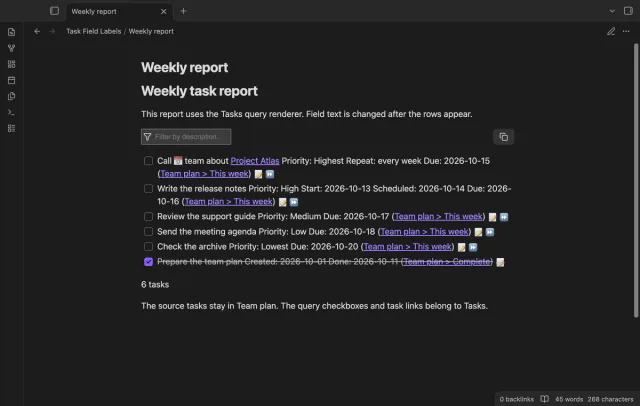640x406 pixels.
Task: Click edit icon on Send the meeting agenda task
Action: point(478,232)
